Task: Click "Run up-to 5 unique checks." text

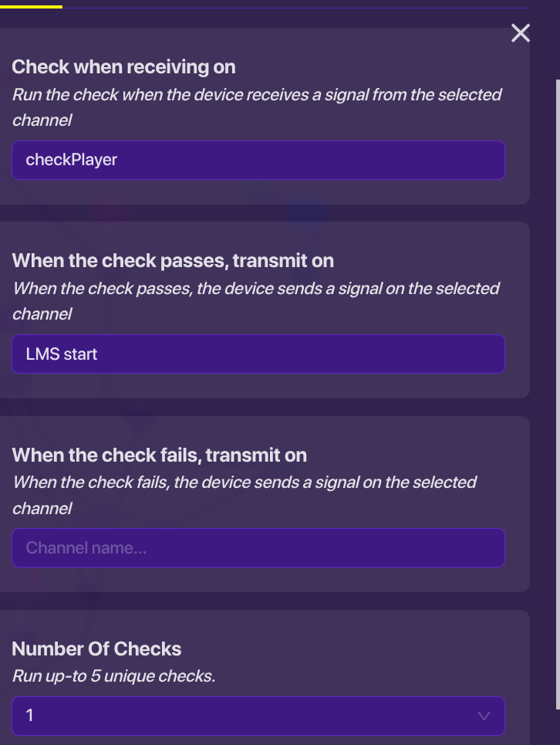Action: click(113, 676)
